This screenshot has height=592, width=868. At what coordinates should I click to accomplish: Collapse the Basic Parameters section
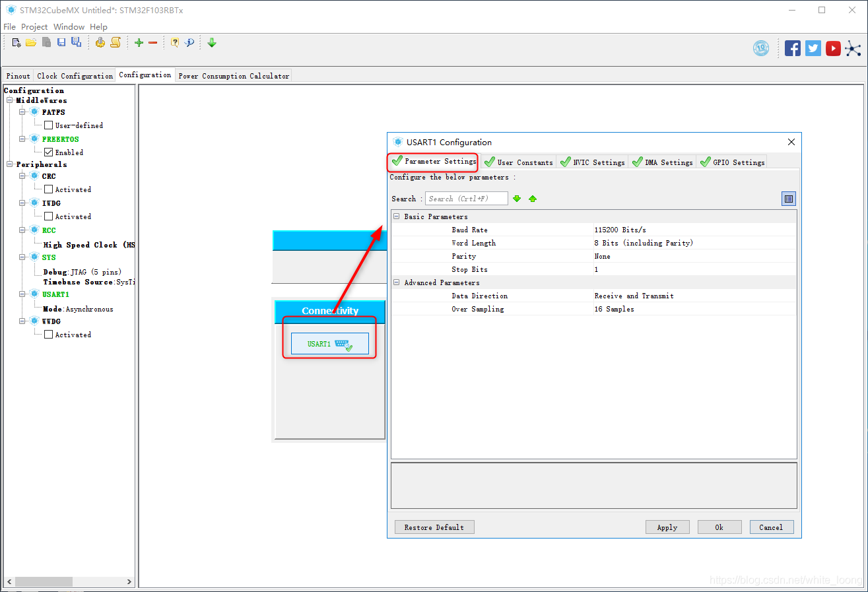pos(397,216)
